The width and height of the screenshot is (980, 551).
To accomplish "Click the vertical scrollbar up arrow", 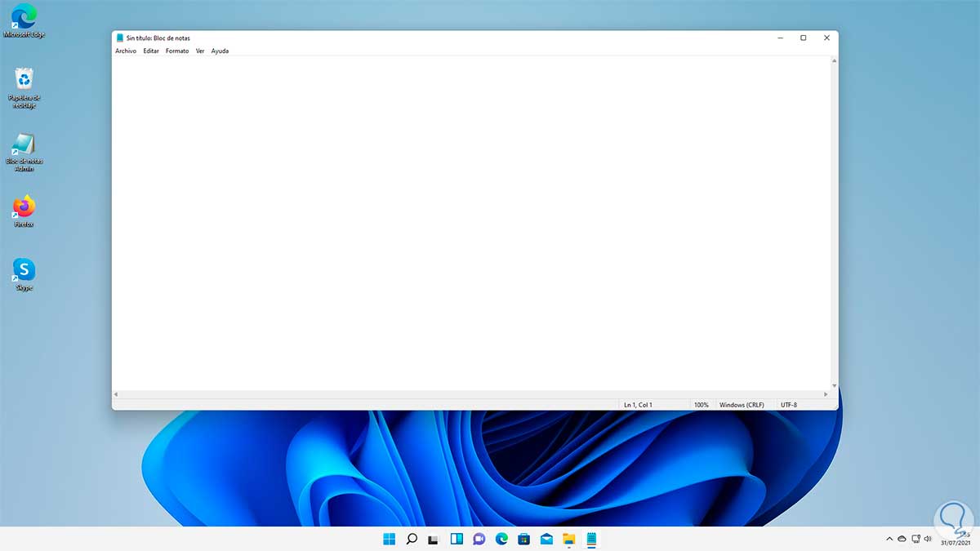I will (834, 61).
